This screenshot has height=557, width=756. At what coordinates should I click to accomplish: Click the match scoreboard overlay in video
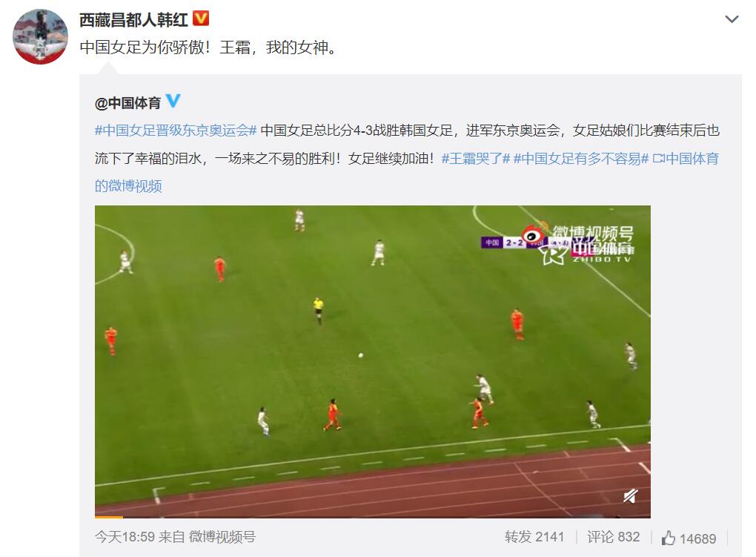click(512, 243)
